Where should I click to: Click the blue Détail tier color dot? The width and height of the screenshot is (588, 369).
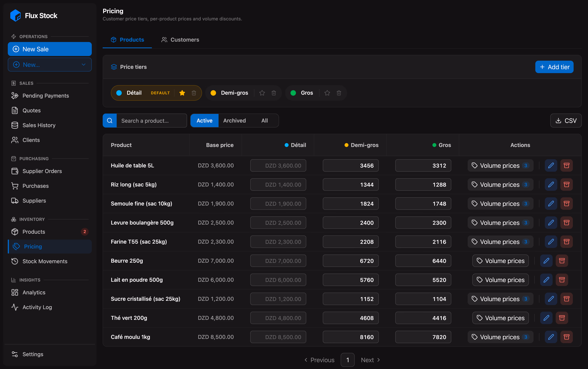(x=119, y=93)
